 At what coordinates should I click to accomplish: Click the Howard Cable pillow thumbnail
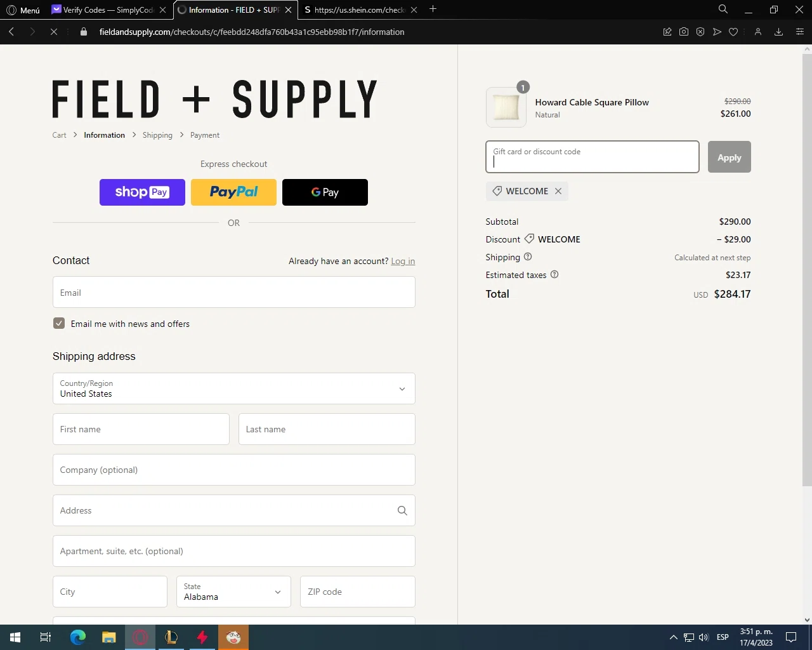click(506, 107)
